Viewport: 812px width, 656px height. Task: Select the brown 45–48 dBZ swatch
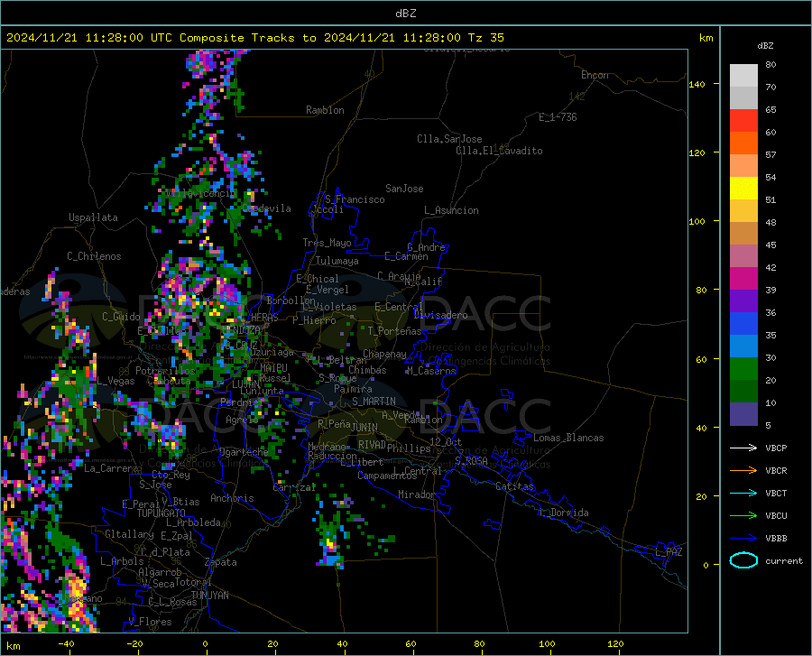coord(743,234)
